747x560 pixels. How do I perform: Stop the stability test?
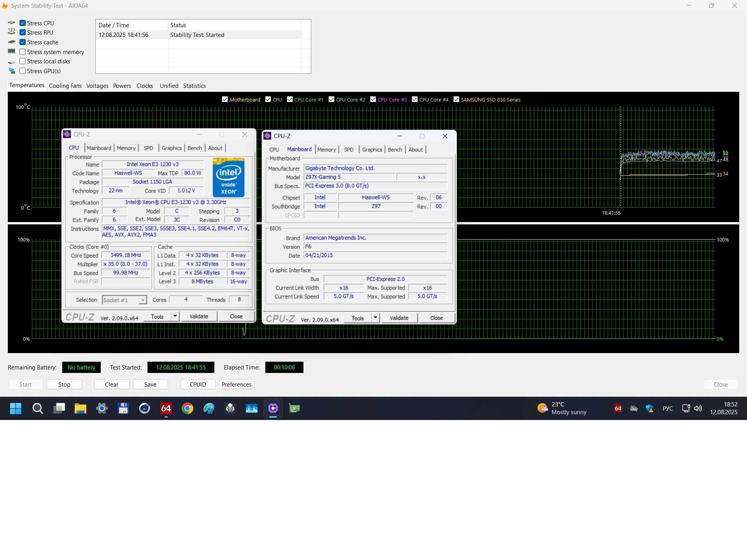(64, 384)
